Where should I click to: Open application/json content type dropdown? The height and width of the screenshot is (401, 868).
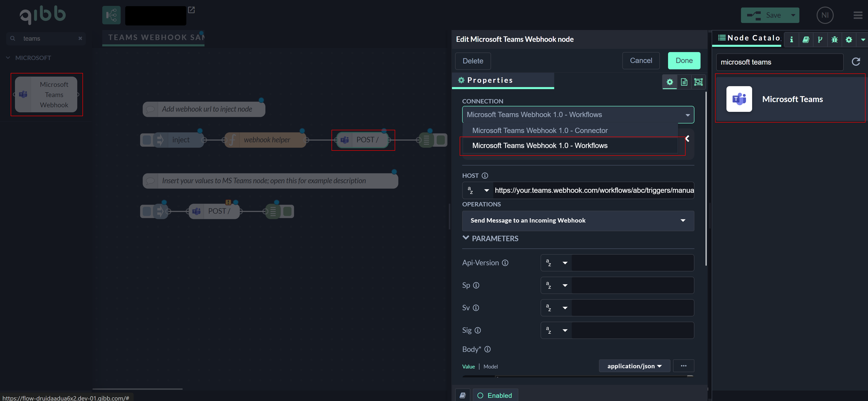[634, 366]
